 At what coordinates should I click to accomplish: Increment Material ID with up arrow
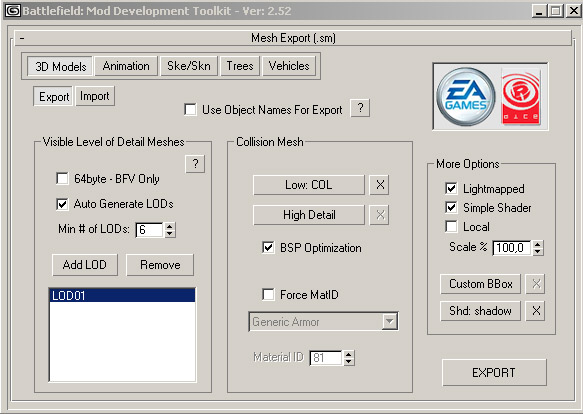pos(348,354)
